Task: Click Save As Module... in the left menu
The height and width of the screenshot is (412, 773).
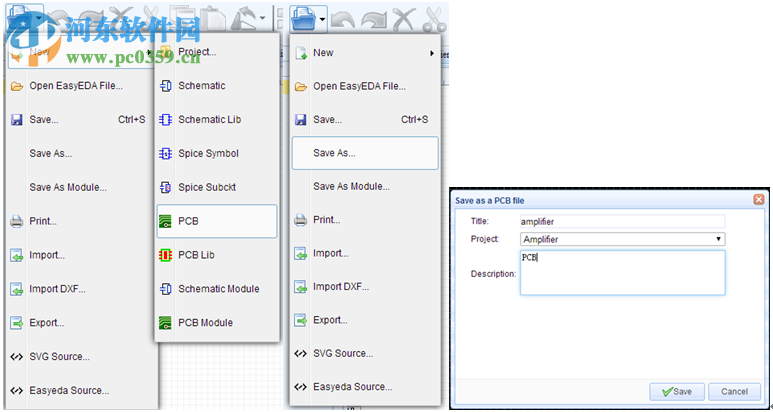Action: tap(81, 187)
